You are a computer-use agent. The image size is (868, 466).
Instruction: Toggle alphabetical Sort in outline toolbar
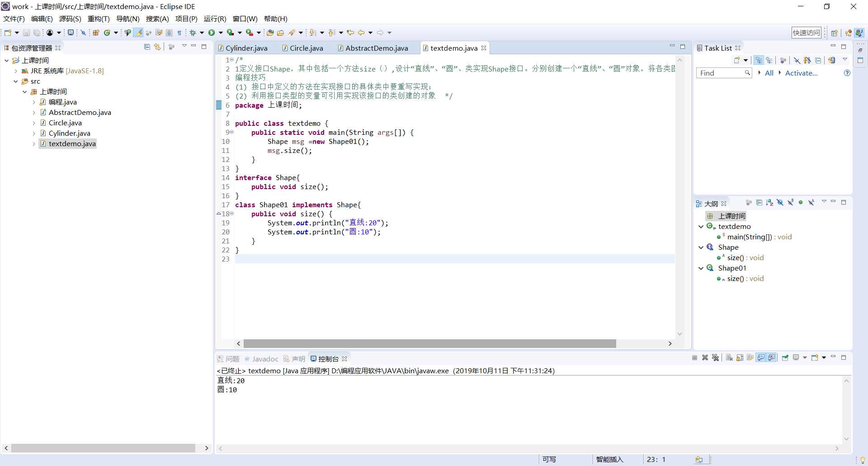[x=770, y=202]
